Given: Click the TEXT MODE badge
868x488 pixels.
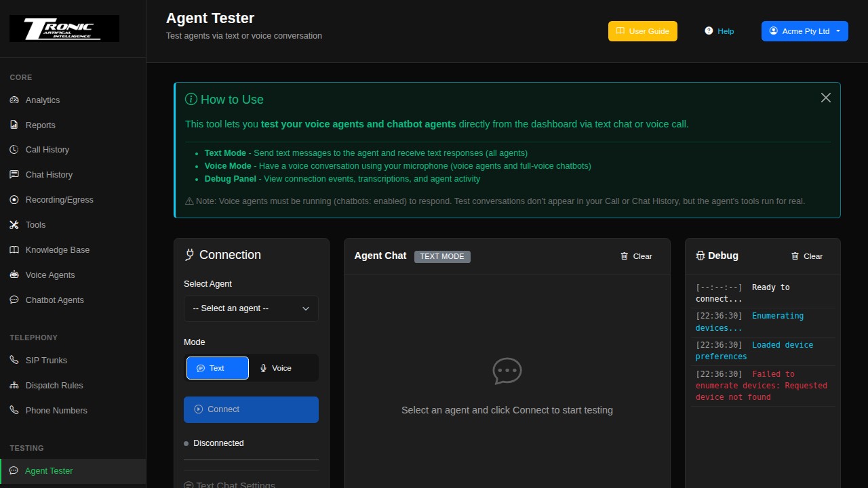Looking at the screenshot, I should (x=442, y=256).
